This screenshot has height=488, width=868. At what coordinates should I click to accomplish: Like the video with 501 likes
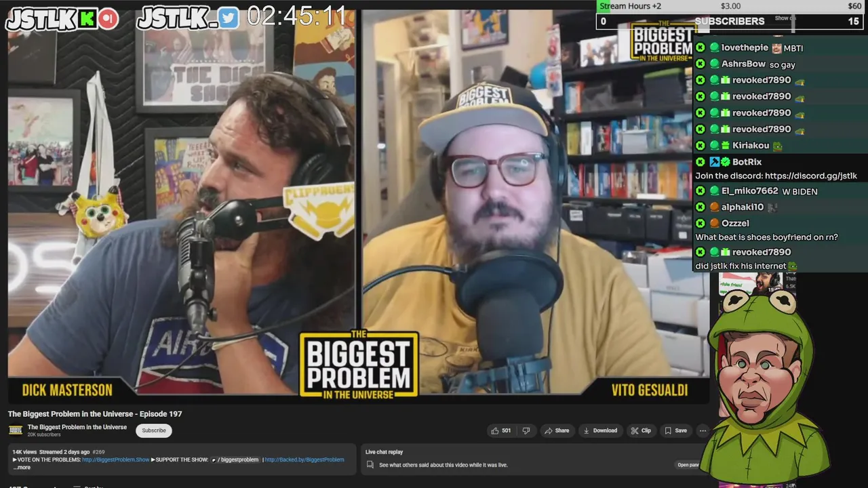pyautogui.click(x=500, y=430)
